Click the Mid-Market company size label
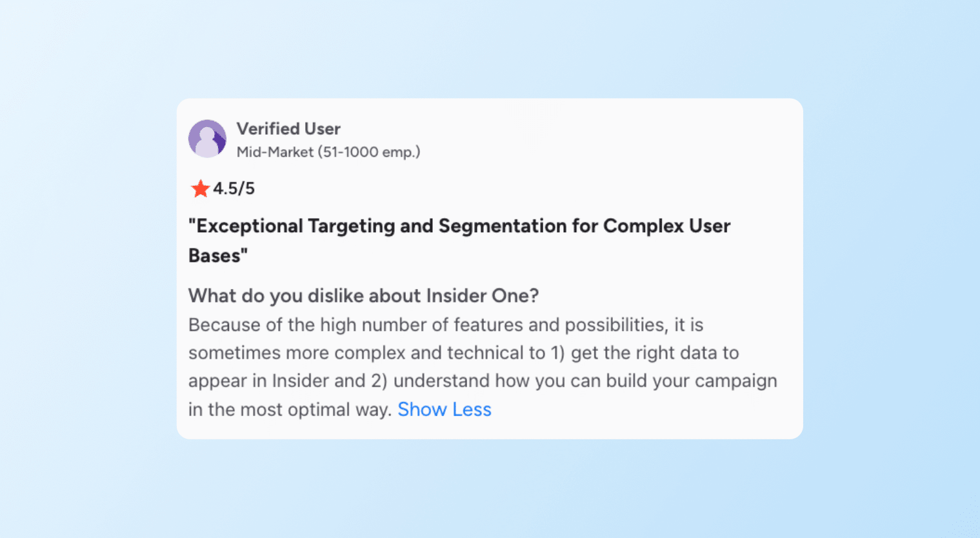Viewport: 980px width, 538px height. 275,152
